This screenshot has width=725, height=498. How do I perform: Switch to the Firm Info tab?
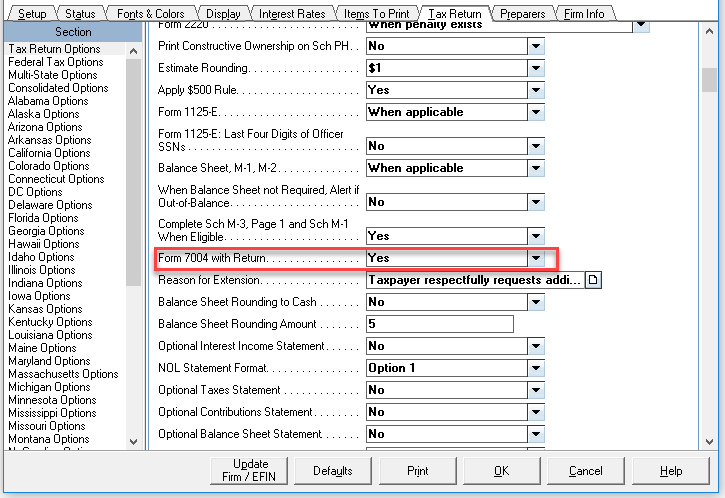[x=584, y=14]
